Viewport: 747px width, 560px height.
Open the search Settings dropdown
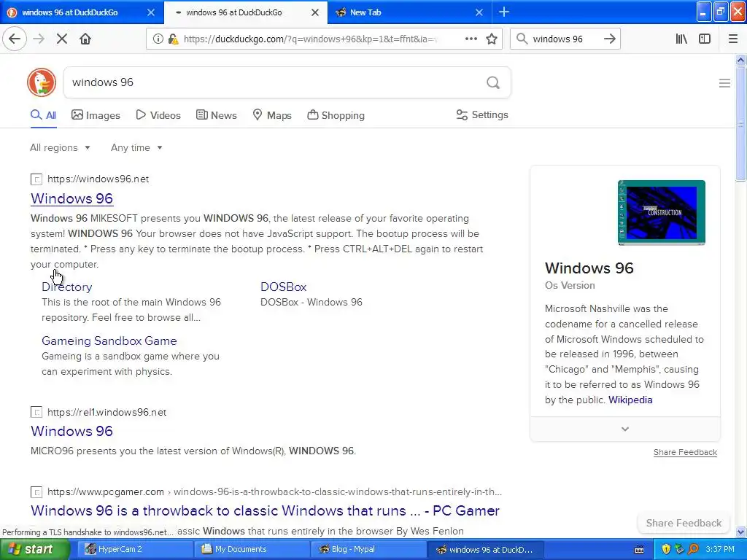coord(482,114)
